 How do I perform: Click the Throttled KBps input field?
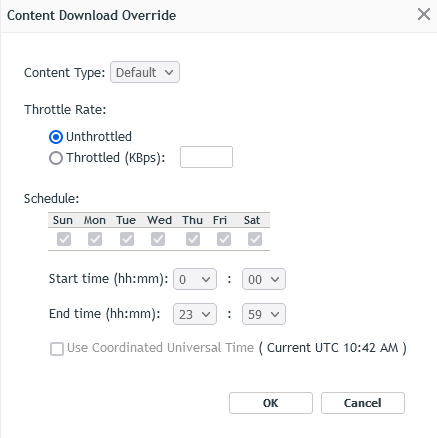(x=206, y=157)
